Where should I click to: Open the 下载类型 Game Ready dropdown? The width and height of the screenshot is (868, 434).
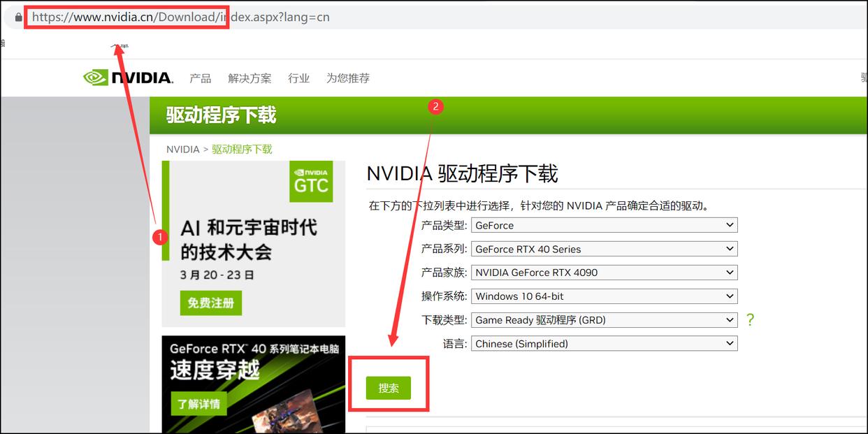coord(604,319)
